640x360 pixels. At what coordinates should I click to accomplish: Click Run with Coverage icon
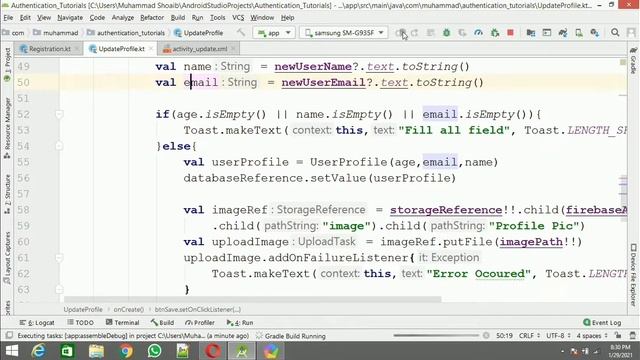(x=462, y=33)
